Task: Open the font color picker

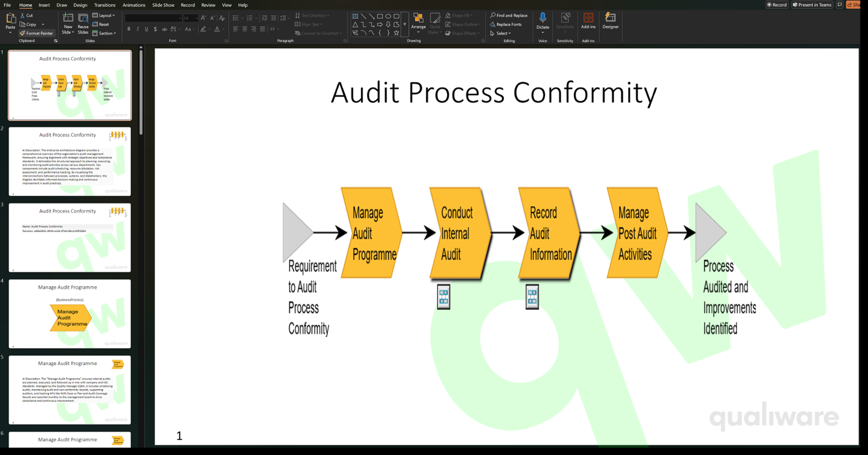Action: point(219,29)
